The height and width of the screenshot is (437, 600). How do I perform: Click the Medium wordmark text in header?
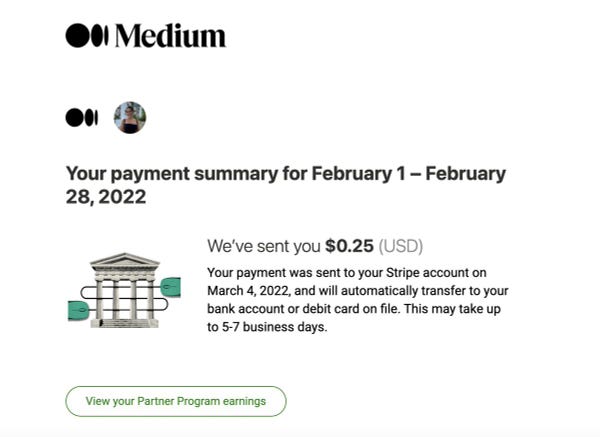pyautogui.click(x=170, y=36)
